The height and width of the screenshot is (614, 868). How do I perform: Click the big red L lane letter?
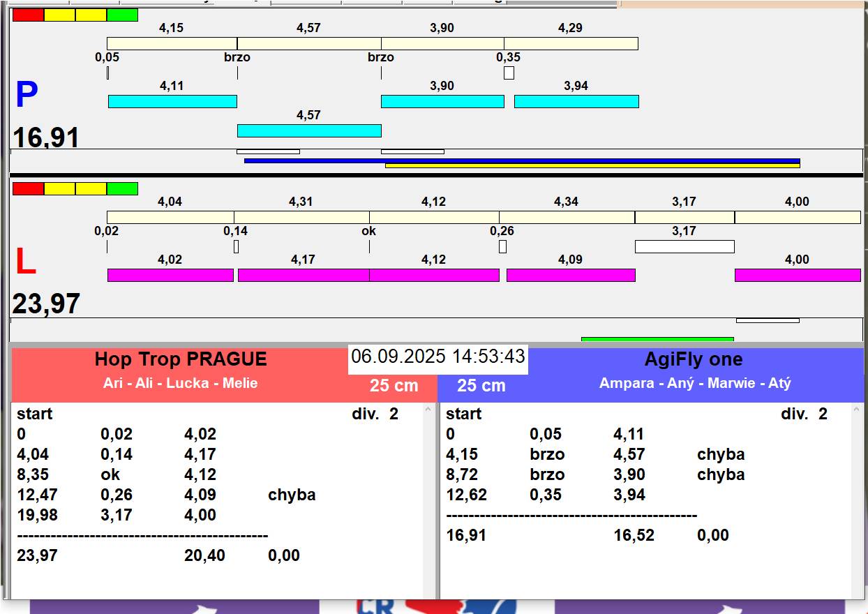tap(26, 262)
